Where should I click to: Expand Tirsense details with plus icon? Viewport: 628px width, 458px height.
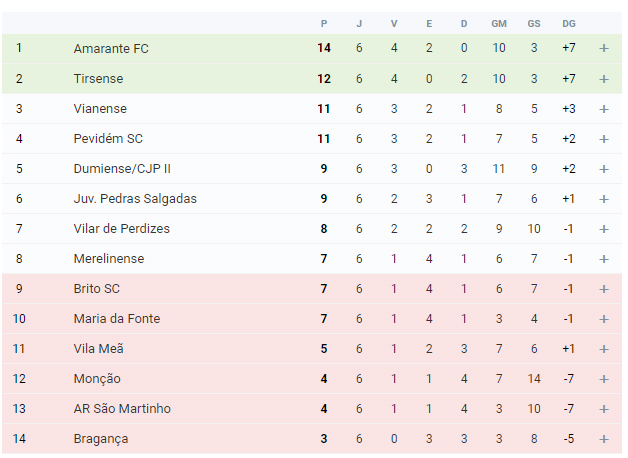(x=604, y=79)
